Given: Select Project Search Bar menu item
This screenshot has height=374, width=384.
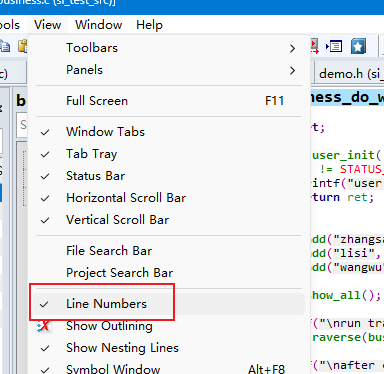Looking at the screenshot, I should pos(169,273).
